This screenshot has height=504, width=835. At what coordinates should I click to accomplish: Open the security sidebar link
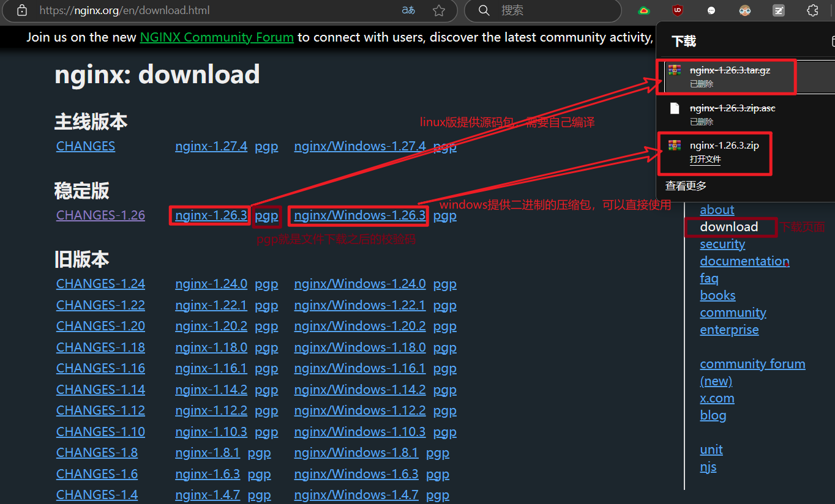722,244
